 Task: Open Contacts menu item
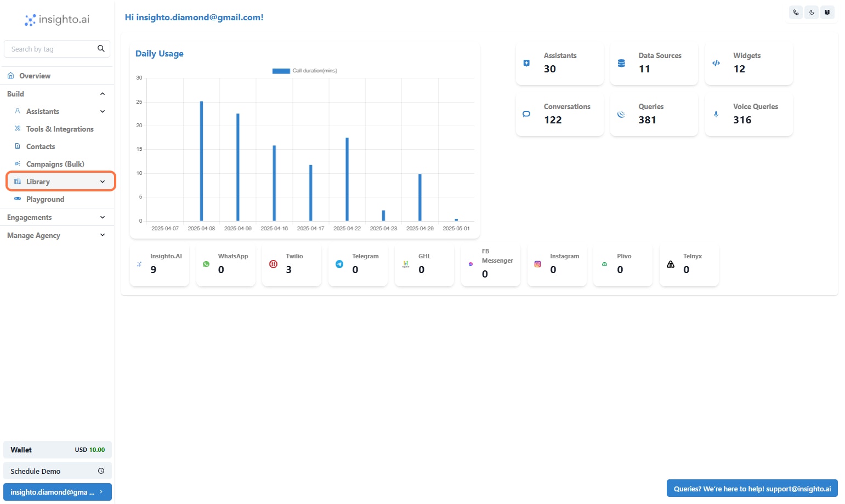41,146
